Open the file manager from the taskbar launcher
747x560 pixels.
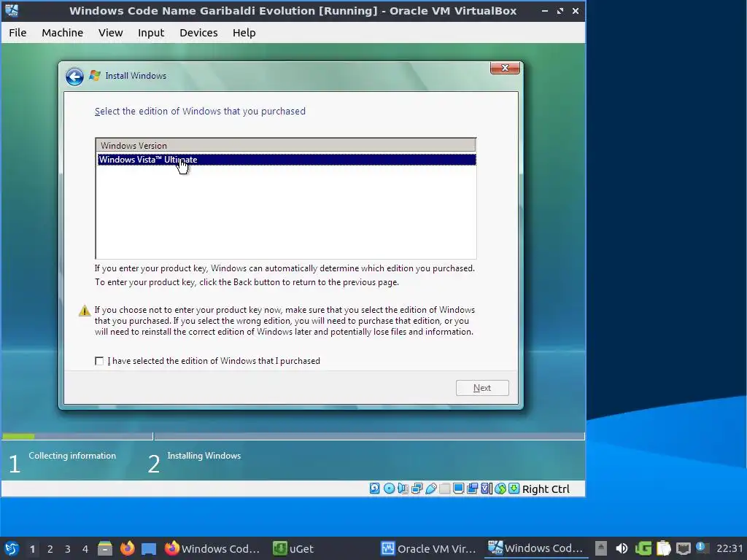pyautogui.click(x=105, y=548)
